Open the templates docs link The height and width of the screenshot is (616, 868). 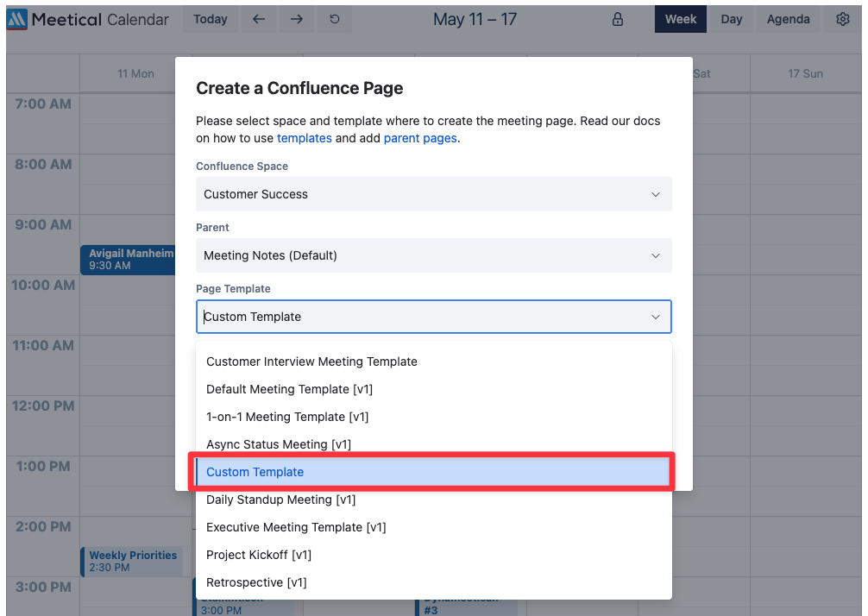coord(305,138)
